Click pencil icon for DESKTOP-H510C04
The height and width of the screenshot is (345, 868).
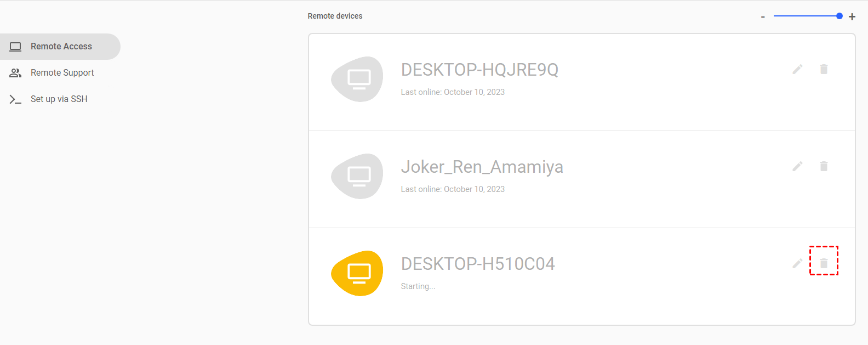click(x=797, y=263)
